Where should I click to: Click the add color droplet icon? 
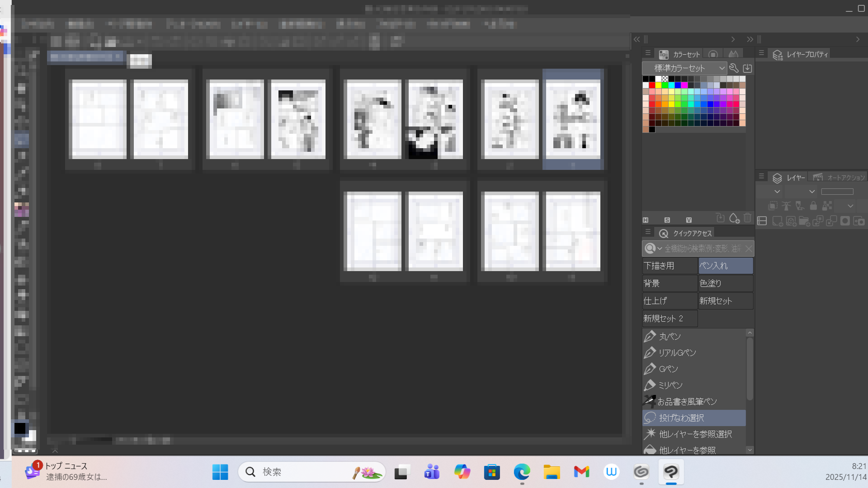734,219
